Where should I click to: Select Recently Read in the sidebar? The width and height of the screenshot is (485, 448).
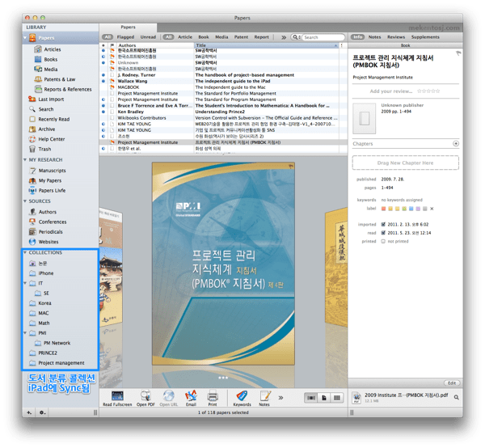click(53, 119)
